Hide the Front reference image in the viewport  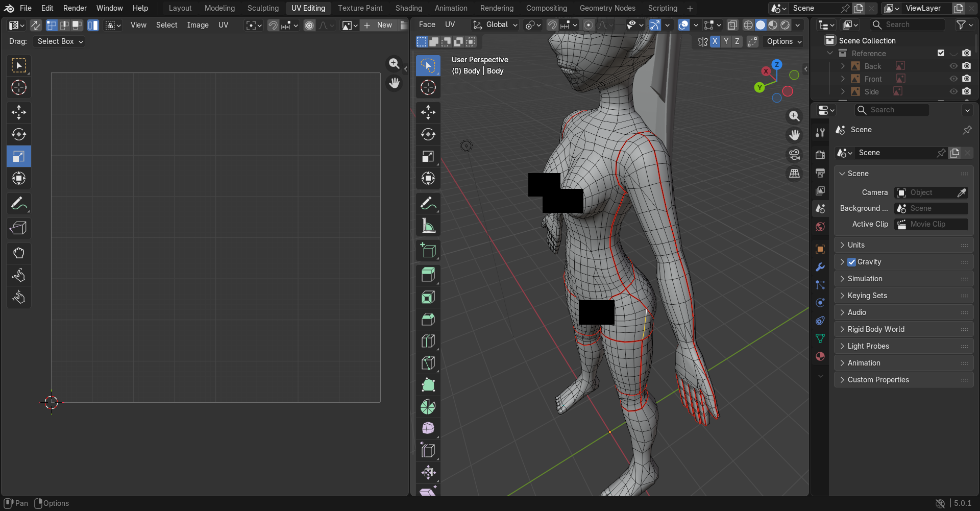(954, 79)
